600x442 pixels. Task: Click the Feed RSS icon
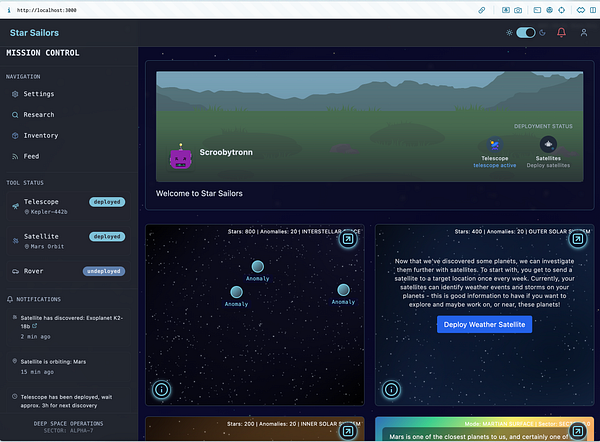(x=15, y=157)
